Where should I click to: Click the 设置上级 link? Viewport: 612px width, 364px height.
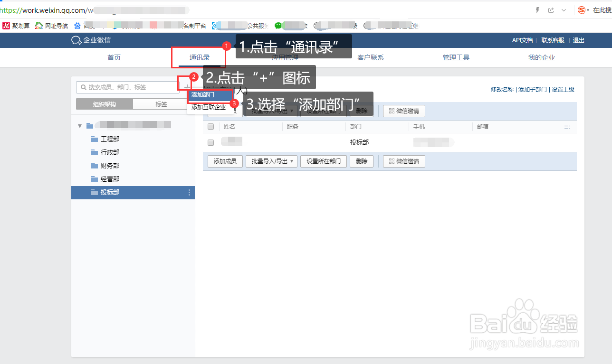(x=563, y=90)
